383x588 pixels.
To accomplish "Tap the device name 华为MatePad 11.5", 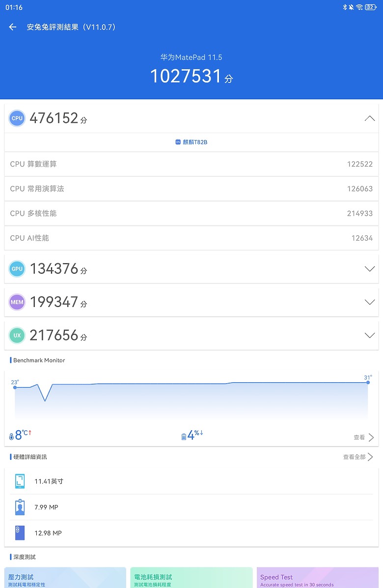I will (x=191, y=57).
